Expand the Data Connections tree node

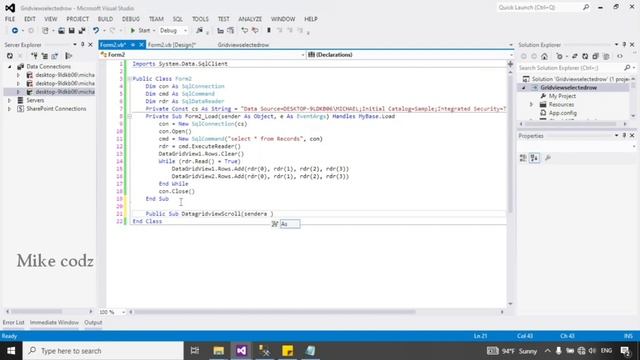click(10, 67)
